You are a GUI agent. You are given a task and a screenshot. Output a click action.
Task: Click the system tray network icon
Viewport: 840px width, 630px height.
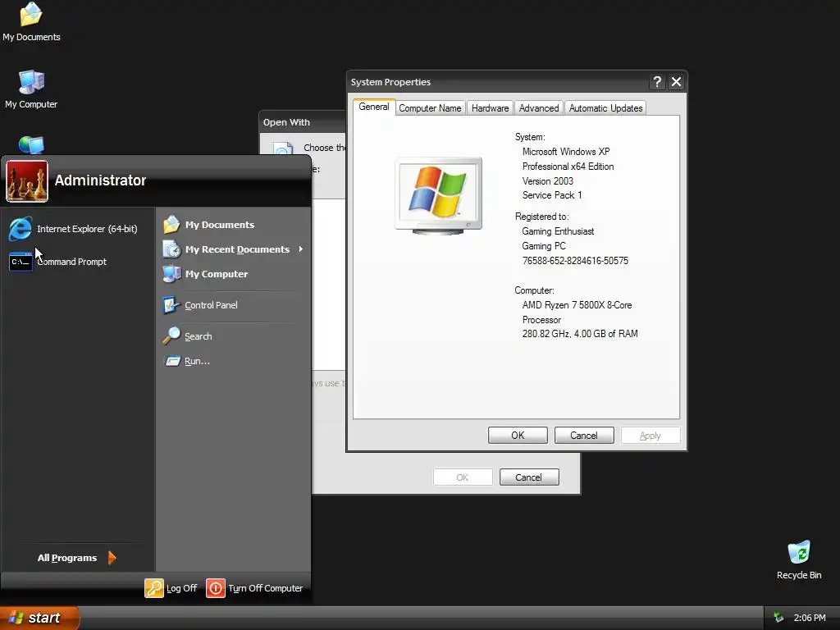coord(778,618)
